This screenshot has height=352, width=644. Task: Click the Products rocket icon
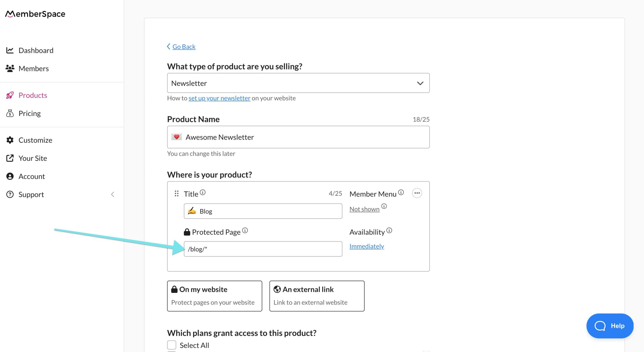(10, 95)
